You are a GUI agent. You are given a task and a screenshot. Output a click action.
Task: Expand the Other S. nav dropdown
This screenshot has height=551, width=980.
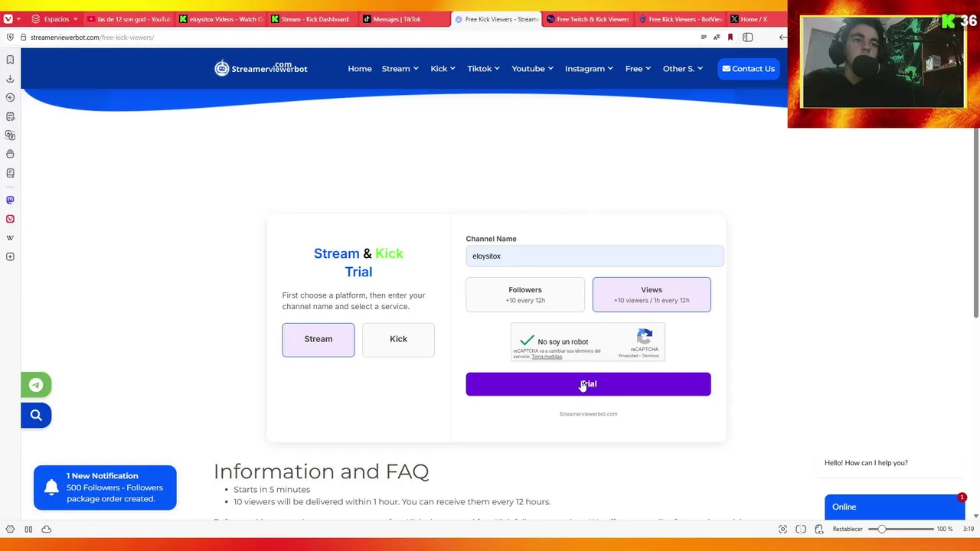pos(683,69)
